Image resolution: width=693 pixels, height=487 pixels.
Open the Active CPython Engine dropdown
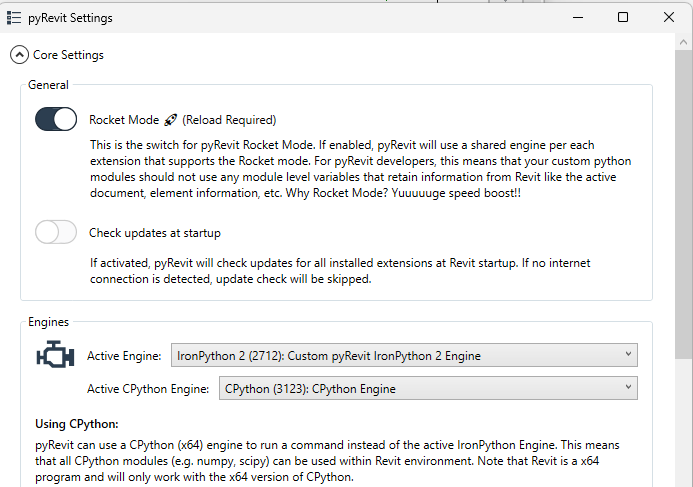coord(428,388)
